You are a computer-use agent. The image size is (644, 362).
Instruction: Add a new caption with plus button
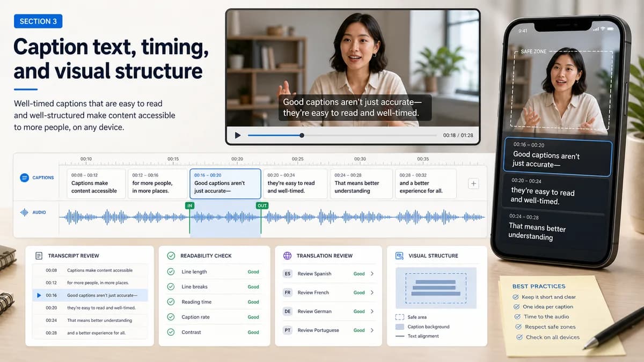[473, 184]
